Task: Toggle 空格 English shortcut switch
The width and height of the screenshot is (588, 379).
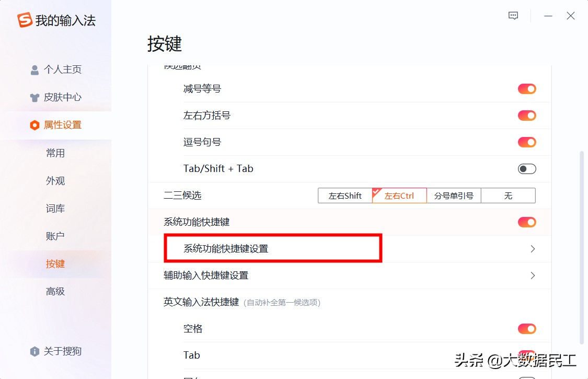Action: (x=527, y=329)
